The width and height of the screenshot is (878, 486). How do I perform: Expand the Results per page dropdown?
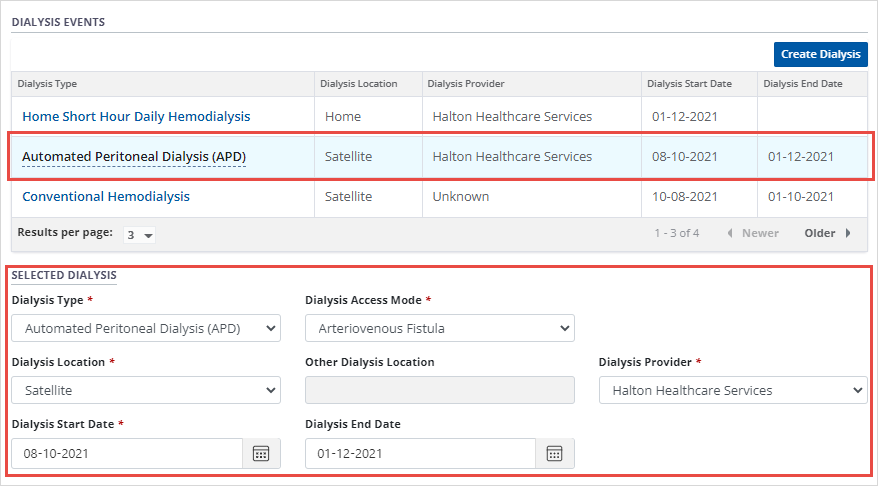pos(139,235)
